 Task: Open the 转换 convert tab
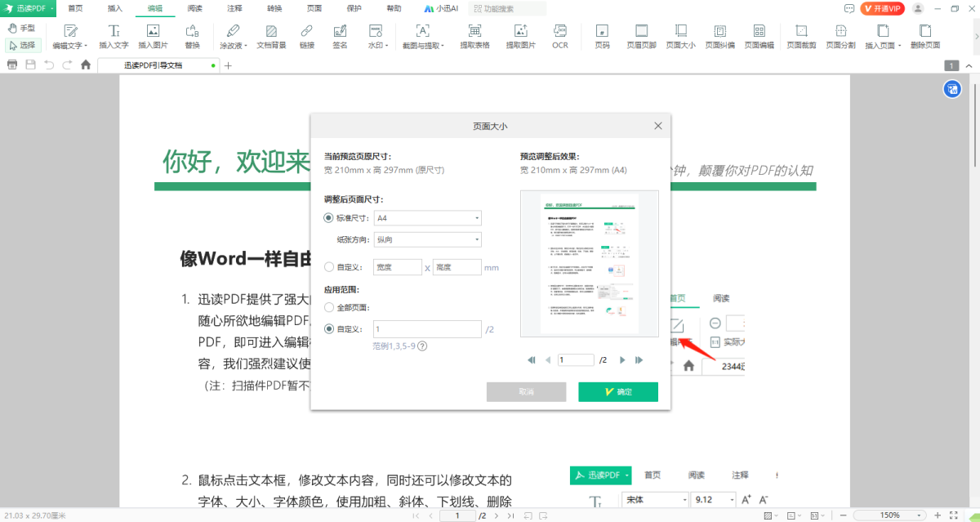click(x=274, y=8)
